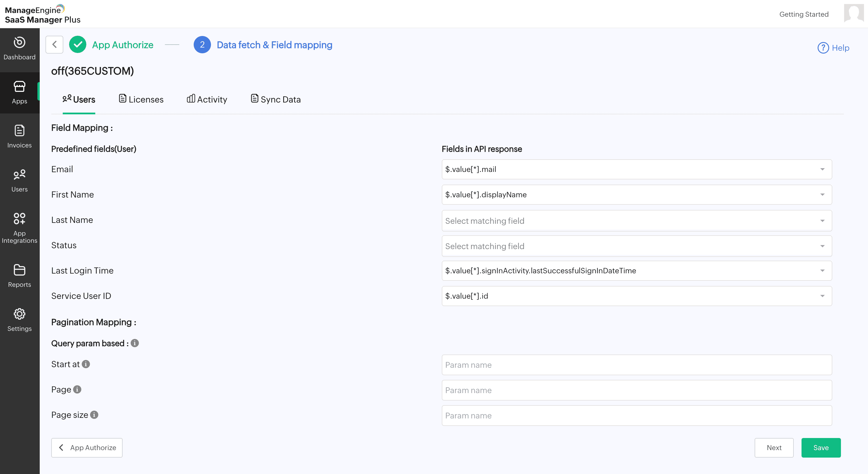Click the Page param name input field
868x474 pixels.
637,390
